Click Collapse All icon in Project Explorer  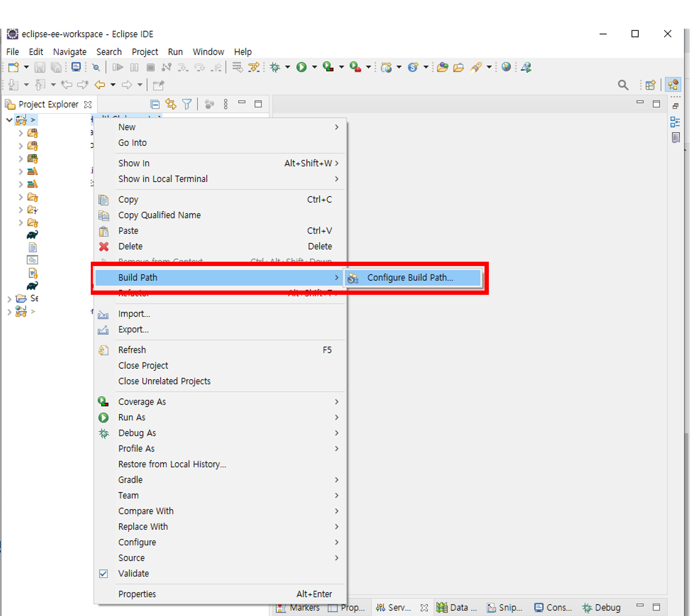pos(155,104)
